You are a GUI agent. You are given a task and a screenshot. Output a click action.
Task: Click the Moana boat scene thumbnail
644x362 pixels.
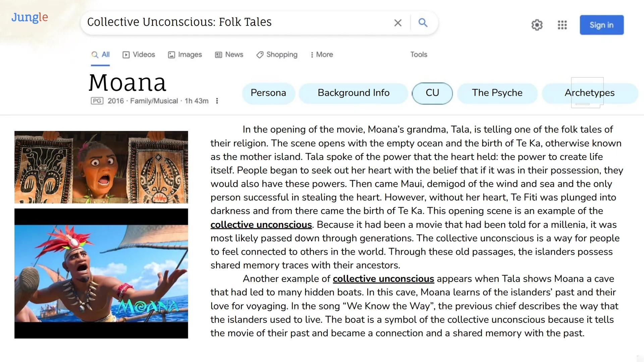101,271
